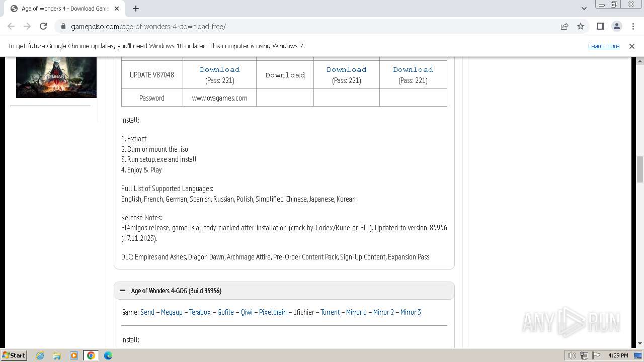Open the Send download link
Viewport: 644px width, 362px height.
click(147, 312)
